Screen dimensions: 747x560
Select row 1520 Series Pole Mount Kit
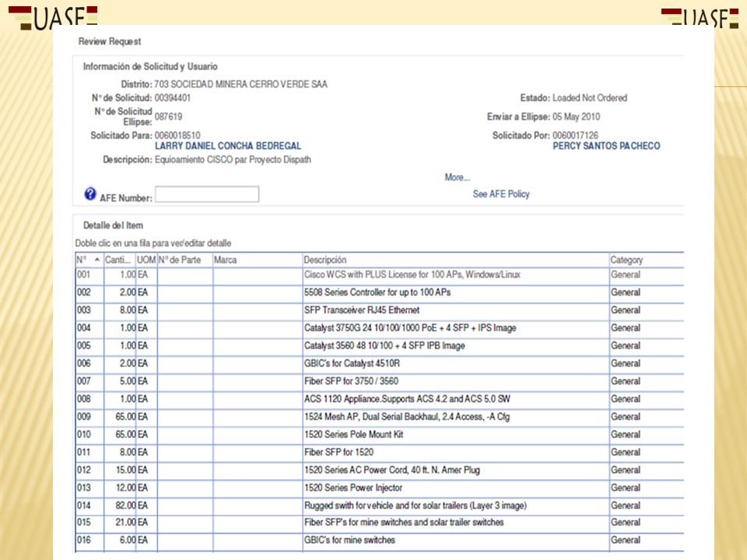coord(380,435)
